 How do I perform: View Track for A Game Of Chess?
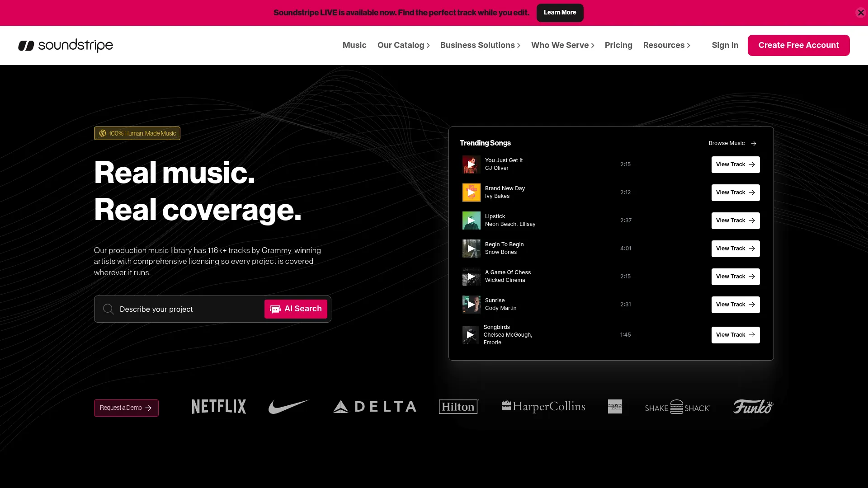point(736,277)
